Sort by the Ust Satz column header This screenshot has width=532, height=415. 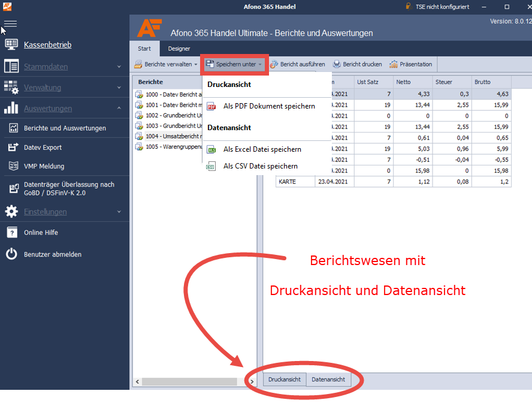coord(374,82)
